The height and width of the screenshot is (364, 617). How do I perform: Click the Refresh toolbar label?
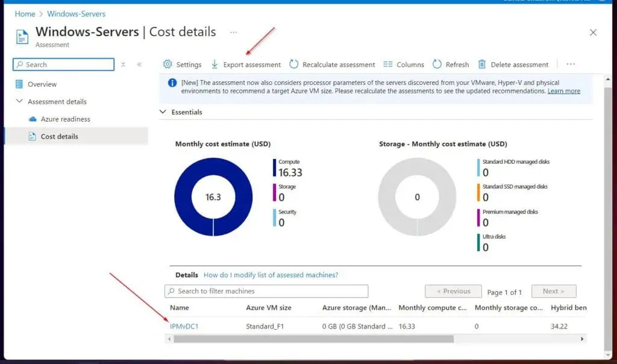pos(457,64)
